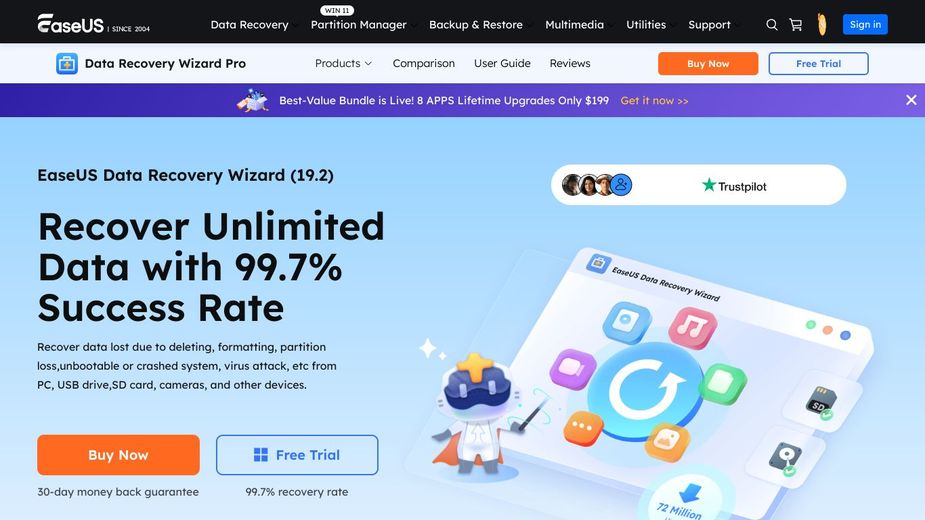The image size is (925, 520).
Task: Click the yellow corn promo icon in header
Action: (822, 24)
